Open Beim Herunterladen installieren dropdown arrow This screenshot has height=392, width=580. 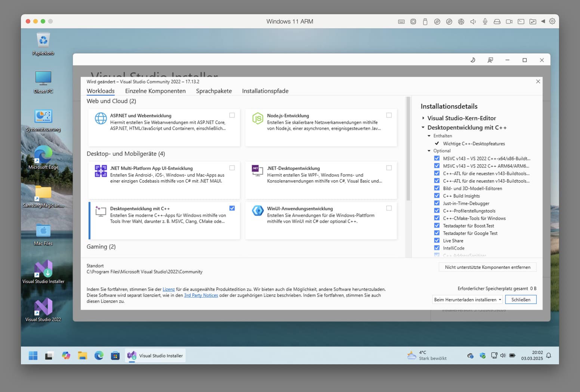[x=500, y=300]
